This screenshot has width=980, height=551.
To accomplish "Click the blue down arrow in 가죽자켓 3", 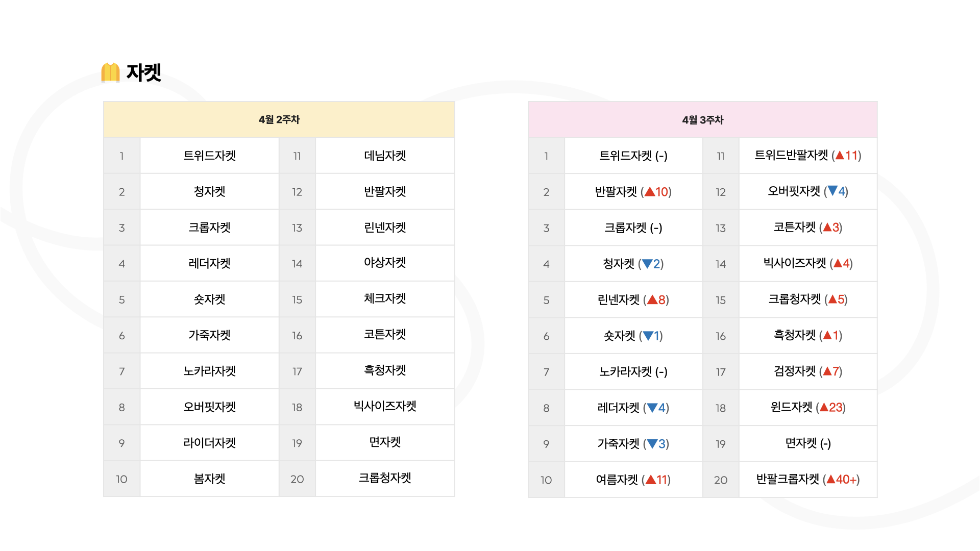I will pos(652,444).
